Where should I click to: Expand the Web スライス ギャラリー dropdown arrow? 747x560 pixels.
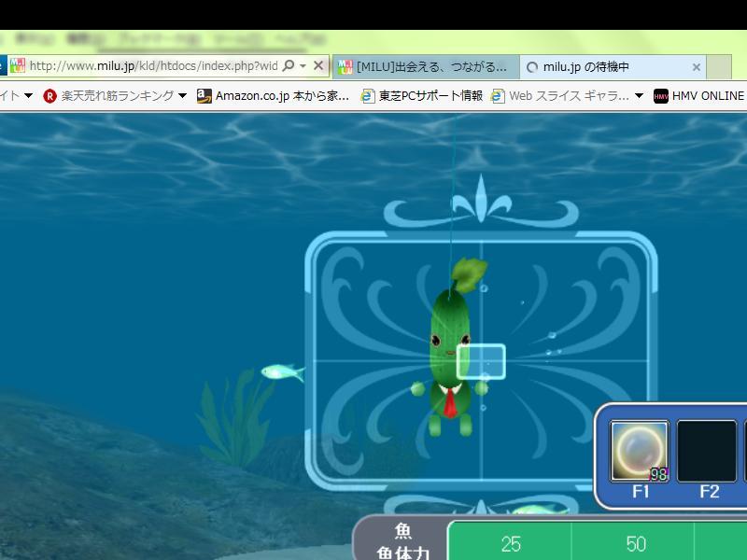pyautogui.click(x=640, y=96)
